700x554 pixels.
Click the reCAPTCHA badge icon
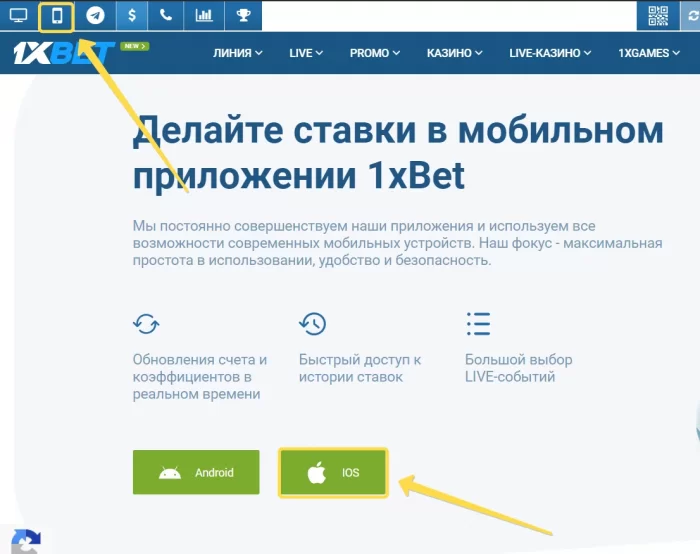coord(26,541)
